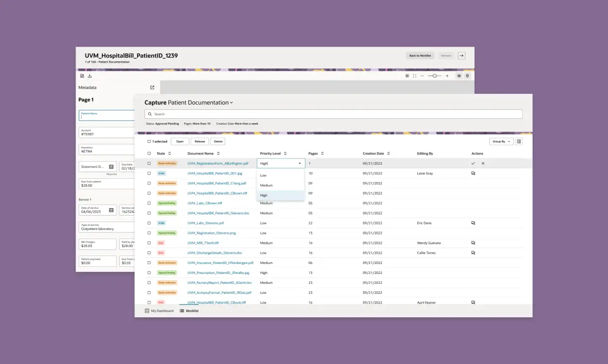
Task: Click the edit icon in the document viewer toolbar
Action: [x=82, y=76]
